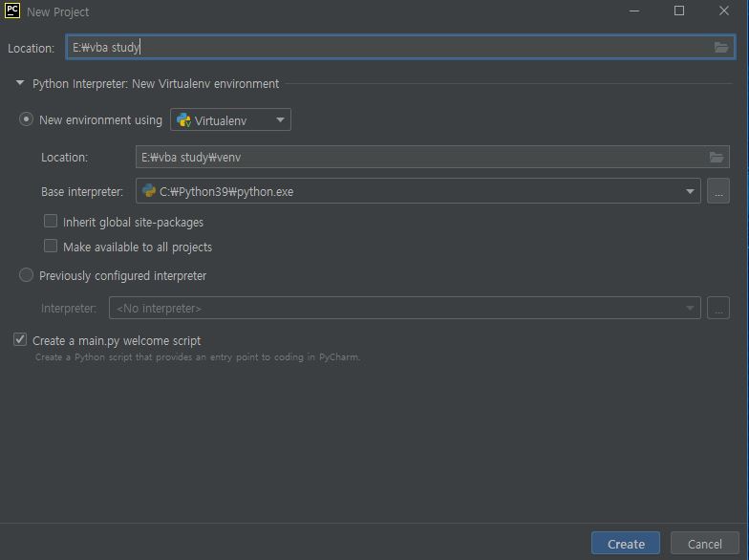Click the Create button
This screenshot has height=560, width=749.
pos(626,544)
